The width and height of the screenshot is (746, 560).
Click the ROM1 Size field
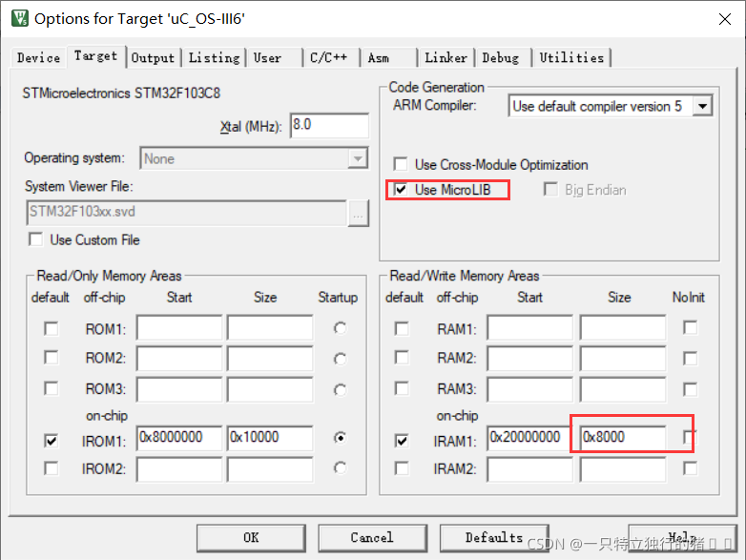click(x=270, y=327)
